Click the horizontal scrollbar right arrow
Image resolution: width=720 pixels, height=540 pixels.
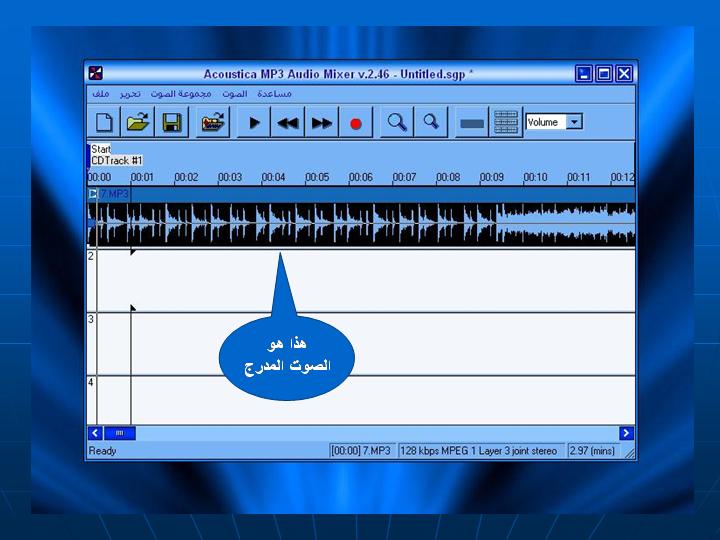(626, 433)
